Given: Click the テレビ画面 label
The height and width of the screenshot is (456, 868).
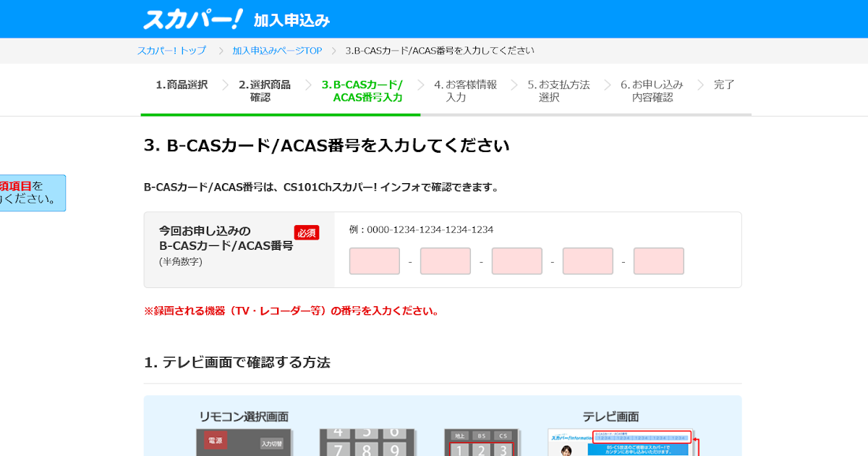Looking at the screenshot, I should [x=610, y=417].
